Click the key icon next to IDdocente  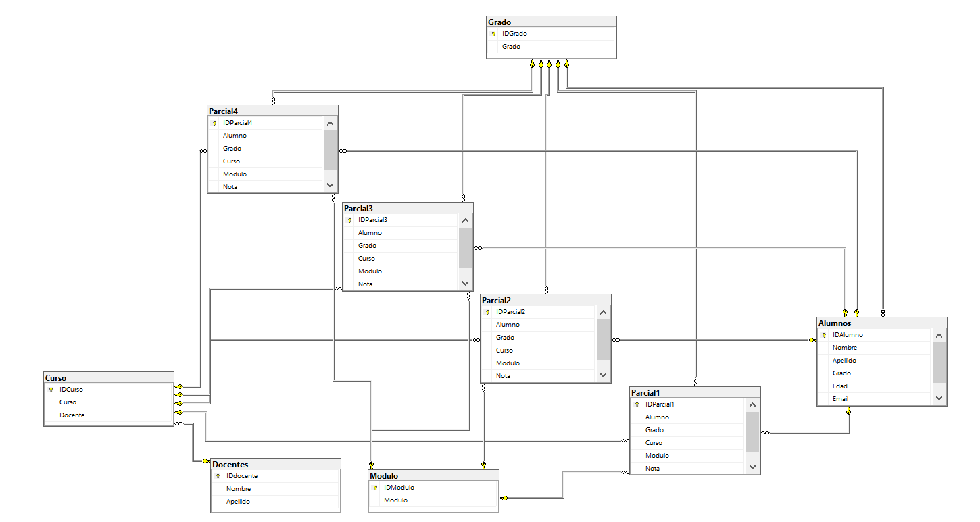[218, 476]
